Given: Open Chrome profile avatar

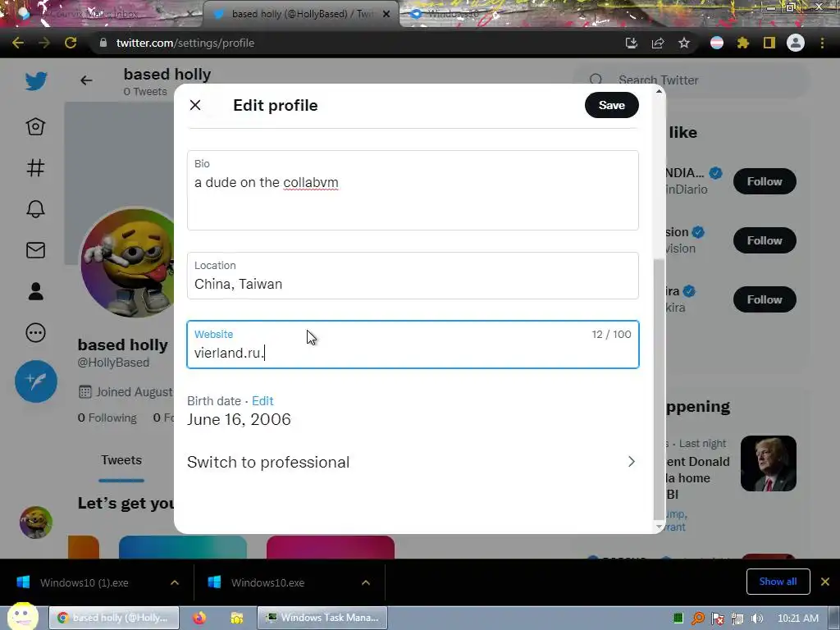Looking at the screenshot, I should coord(796,43).
